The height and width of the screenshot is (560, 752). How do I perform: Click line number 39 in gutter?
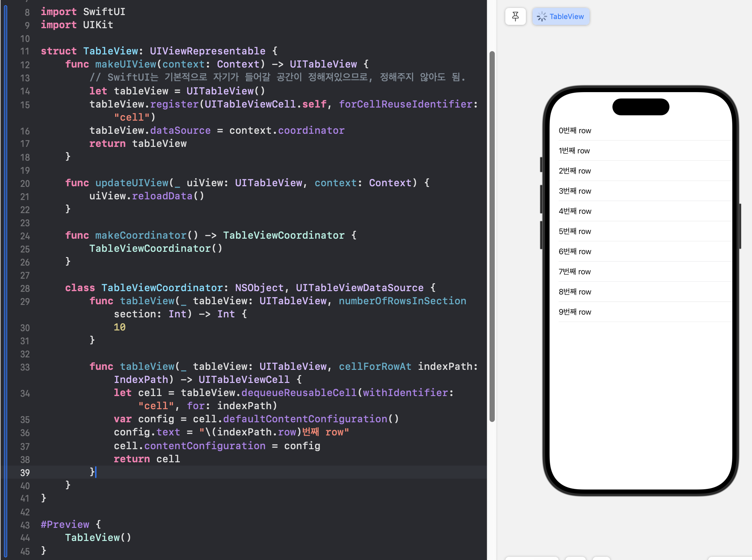[x=25, y=472]
